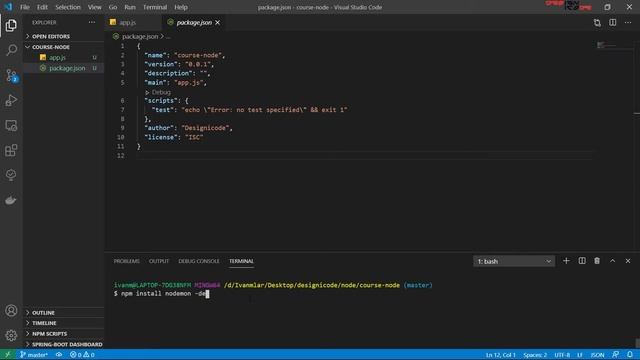
Task: Click the breadcrumb chevron after package.json
Action: click(x=162, y=36)
